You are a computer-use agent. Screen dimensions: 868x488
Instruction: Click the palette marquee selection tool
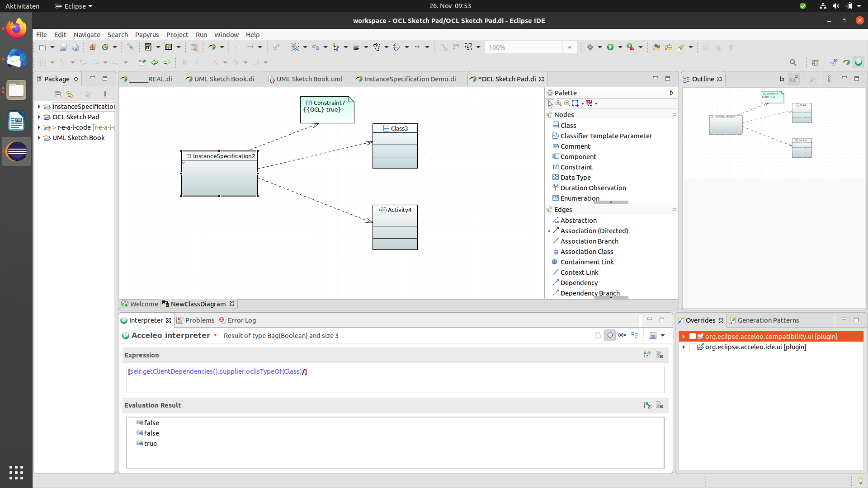click(x=576, y=103)
